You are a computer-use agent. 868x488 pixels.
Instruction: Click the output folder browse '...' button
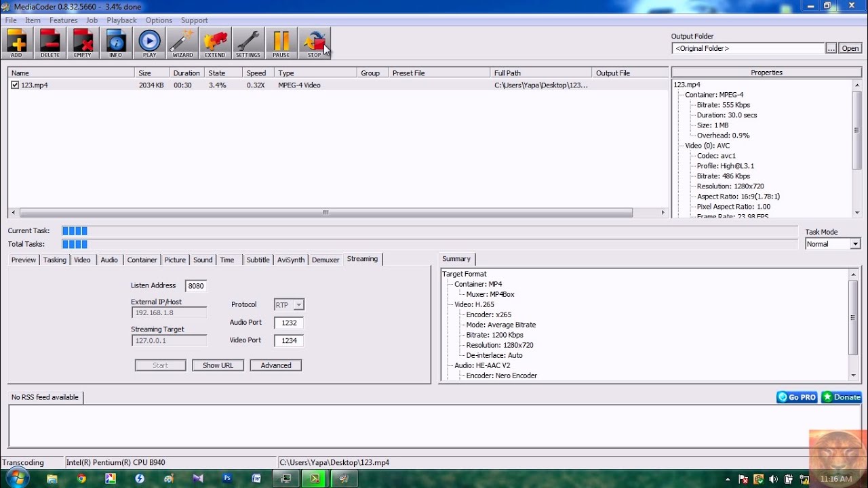pyautogui.click(x=831, y=49)
